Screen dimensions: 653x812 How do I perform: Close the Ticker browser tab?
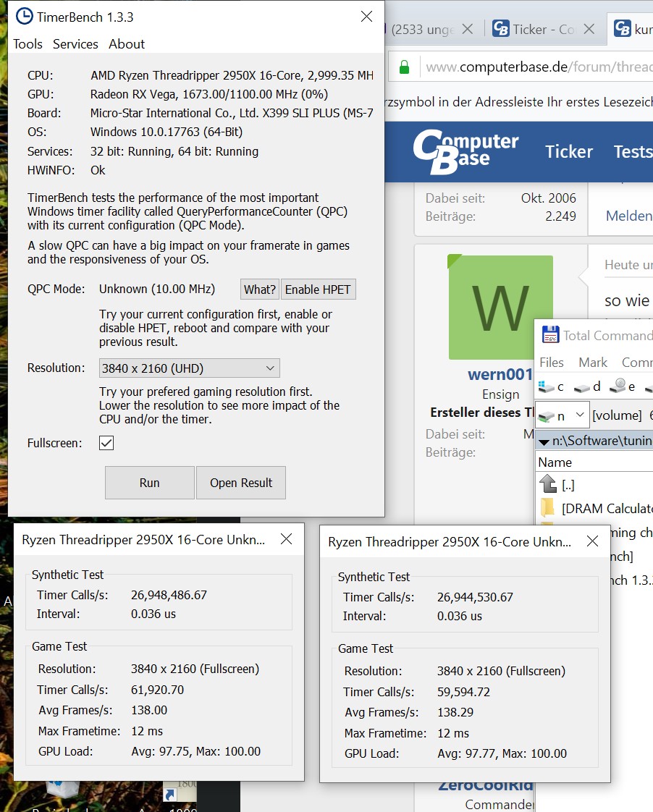pos(589,29)
